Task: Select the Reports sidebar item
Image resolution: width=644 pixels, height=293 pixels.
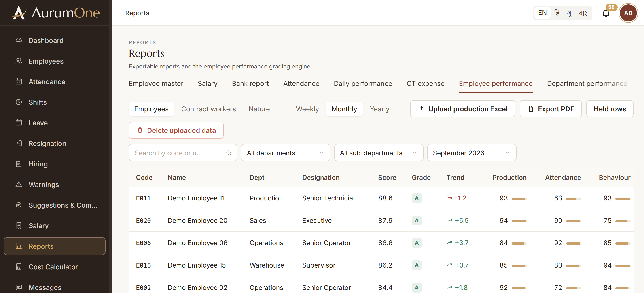Action: pyautogui.click(x=55, y=246)
